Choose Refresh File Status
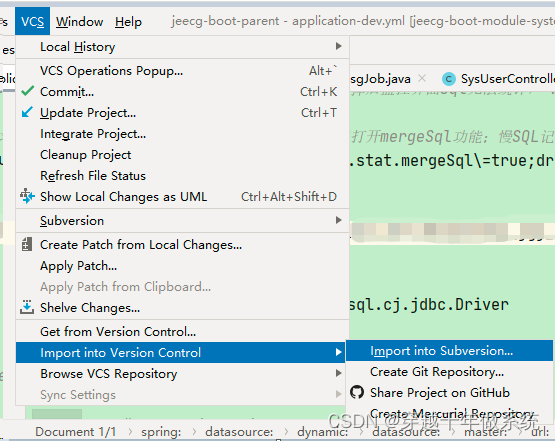Screen dimensions: 555x441 pos(182,176)
